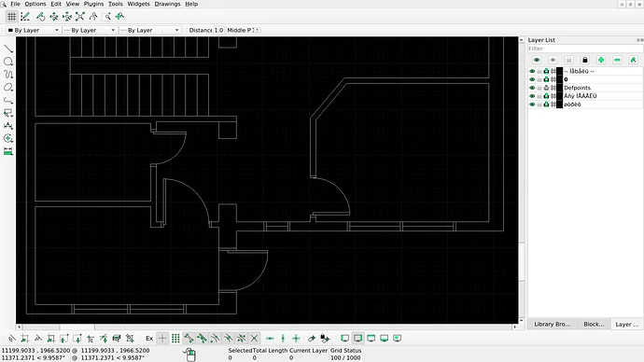Toggle construction icon of layer 0
This screenshot has width=644, height=362.
pos(553,79)
